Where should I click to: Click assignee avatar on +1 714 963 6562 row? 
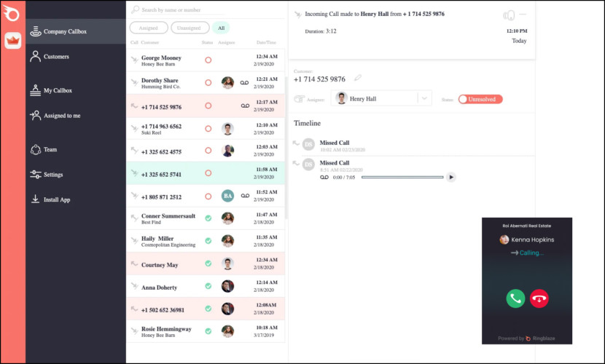(227, 129)
